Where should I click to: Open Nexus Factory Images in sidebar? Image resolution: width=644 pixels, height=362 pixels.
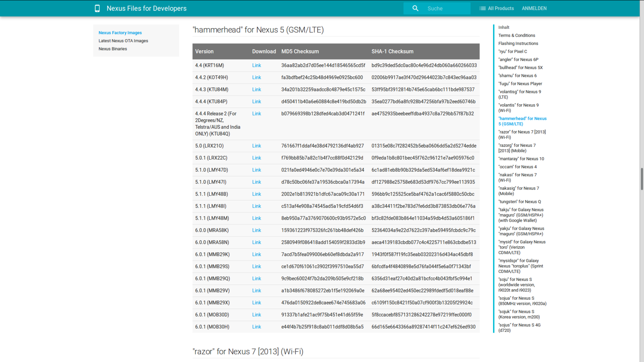tap(120, 33)
